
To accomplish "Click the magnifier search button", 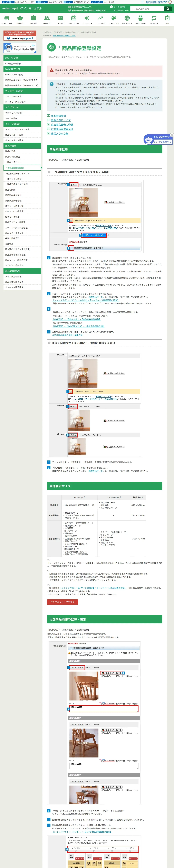I will (168, 9).
